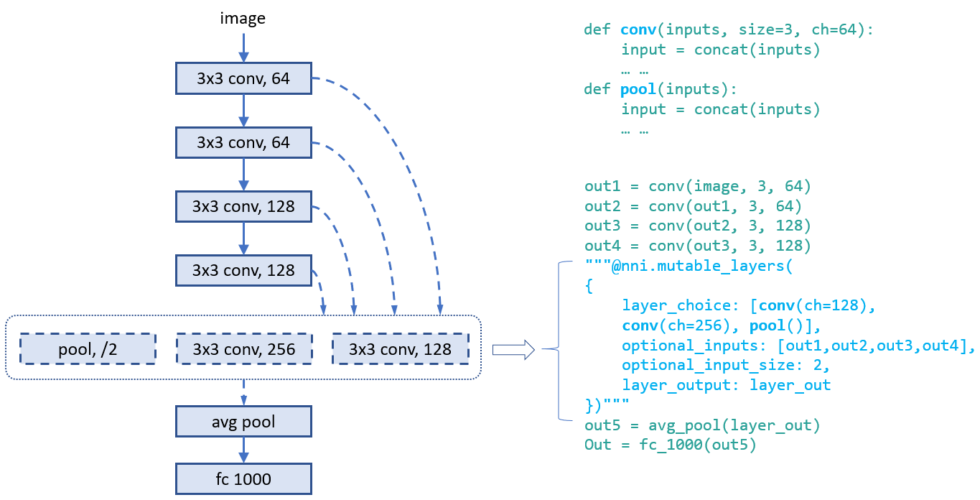Viewport: 980px width, 500px height.
Task: Click the arrow between the two 64-channel conv blocks
Action: click(243, 110)
